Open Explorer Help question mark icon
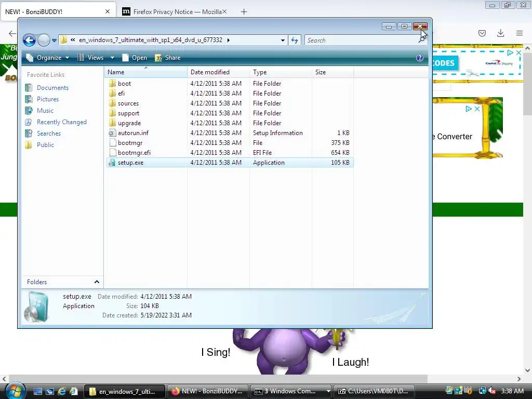The image size is (532, 399). click(420, 58)
